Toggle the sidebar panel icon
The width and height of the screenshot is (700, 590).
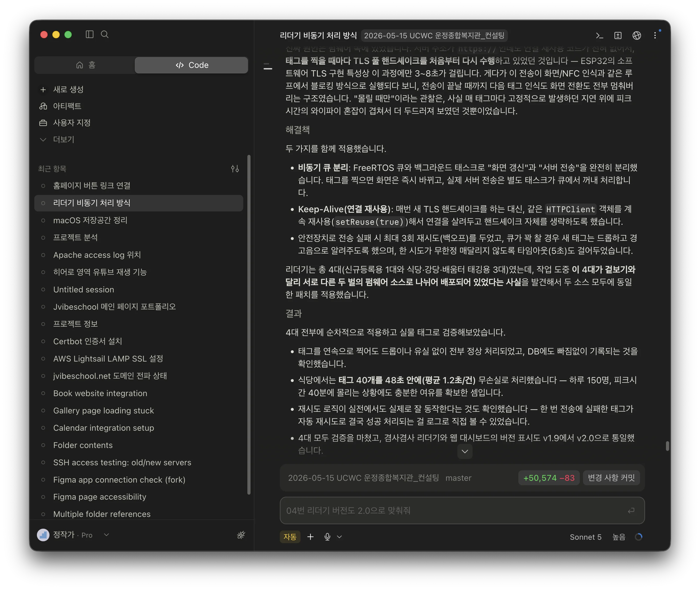(x=90, y=34)
